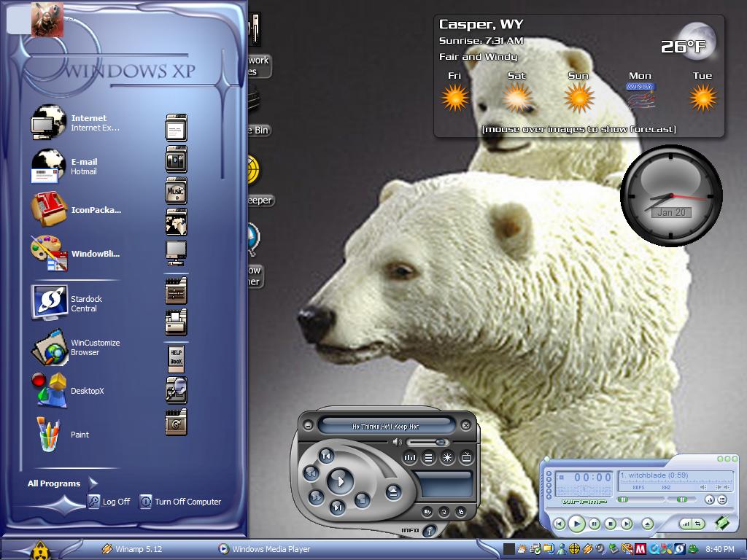Skip to previous track in Winamp
This screenshot has width=747, height=560.
click(560, 524)
